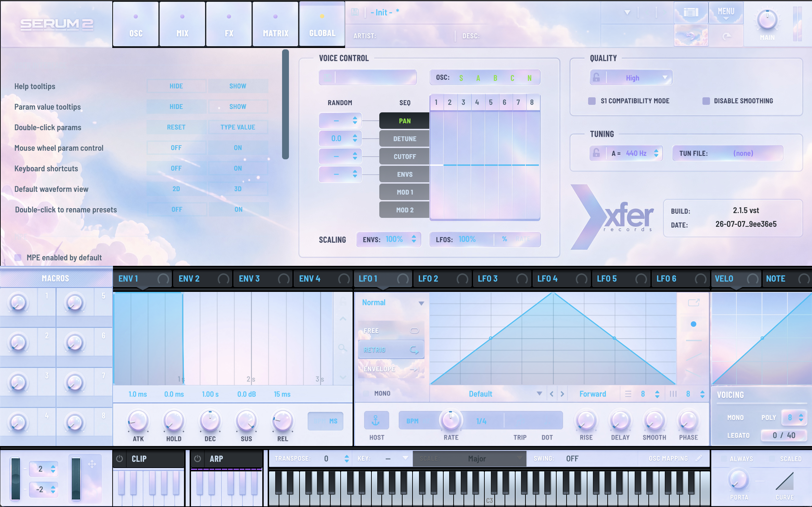Viewport: 812px width, 507px height.
Task: Toggle the Tuning lock icon
Action: 596,153
